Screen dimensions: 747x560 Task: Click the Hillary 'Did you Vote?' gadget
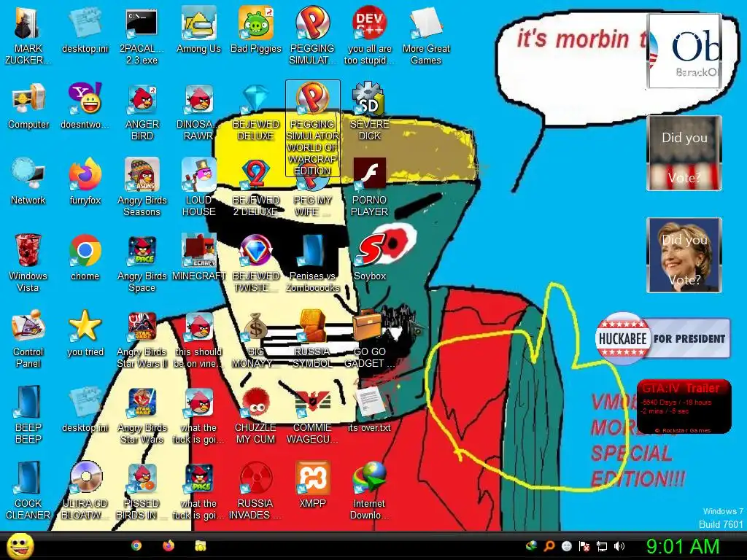pos(684,255)
